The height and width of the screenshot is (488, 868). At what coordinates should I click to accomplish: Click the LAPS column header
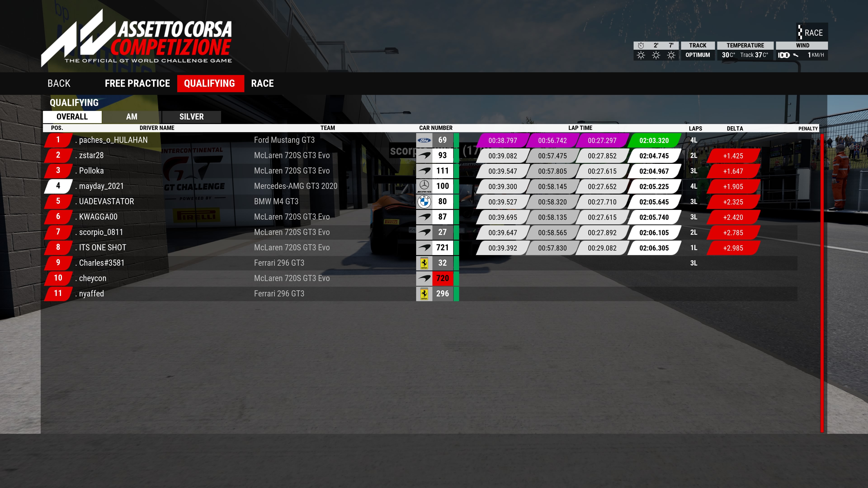[695, 129]
